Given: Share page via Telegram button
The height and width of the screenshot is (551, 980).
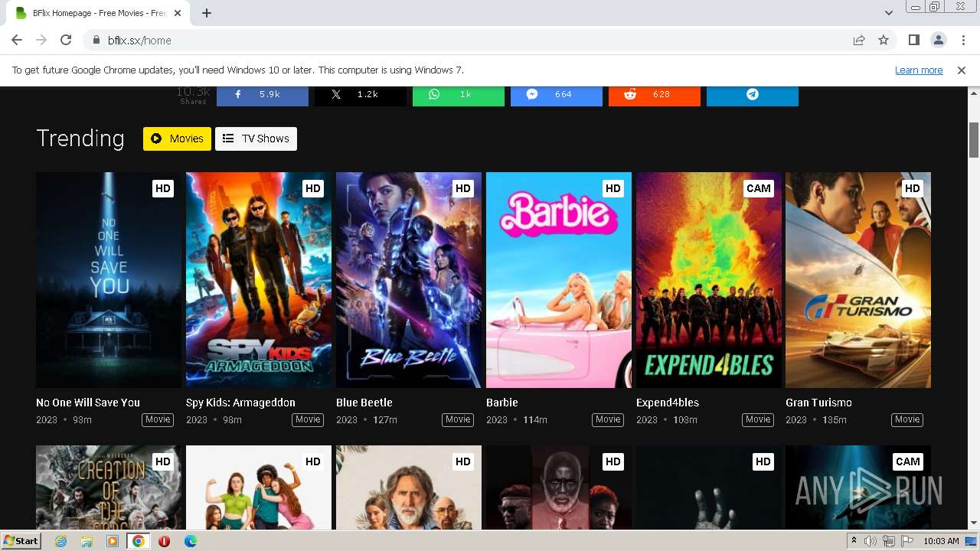Looking at the screenshot, I should pyautogui.click(x=752, y=96).
